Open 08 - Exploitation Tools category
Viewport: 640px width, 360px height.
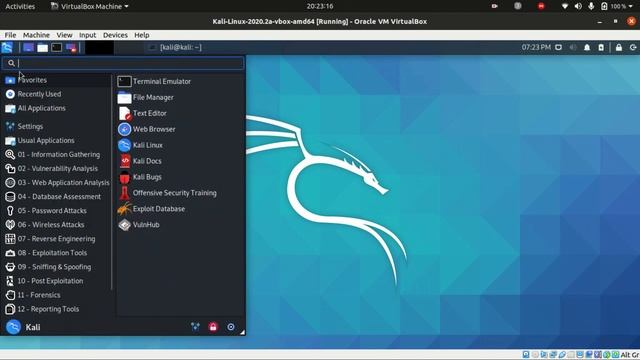(56, 253)
